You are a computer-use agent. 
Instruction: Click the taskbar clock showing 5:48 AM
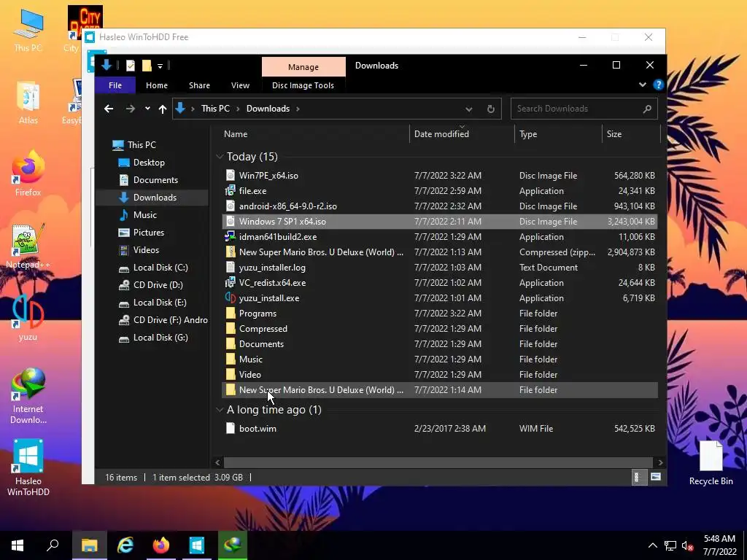[x=720, y=545]
